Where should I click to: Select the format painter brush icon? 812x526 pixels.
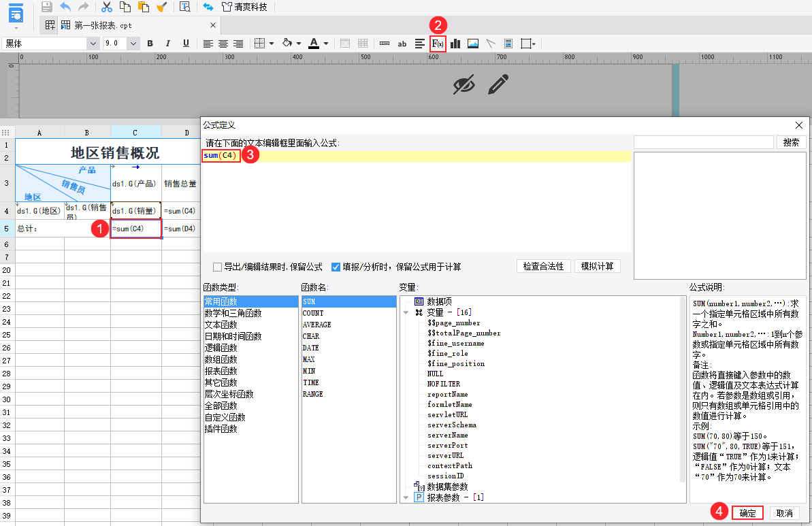[161, 7]
